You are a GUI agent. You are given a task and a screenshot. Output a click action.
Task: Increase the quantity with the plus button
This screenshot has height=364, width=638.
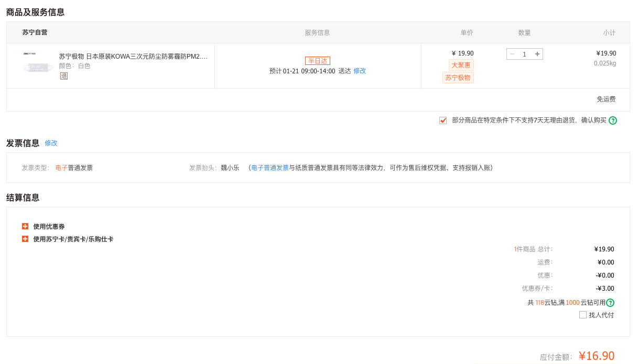(537, 54)
